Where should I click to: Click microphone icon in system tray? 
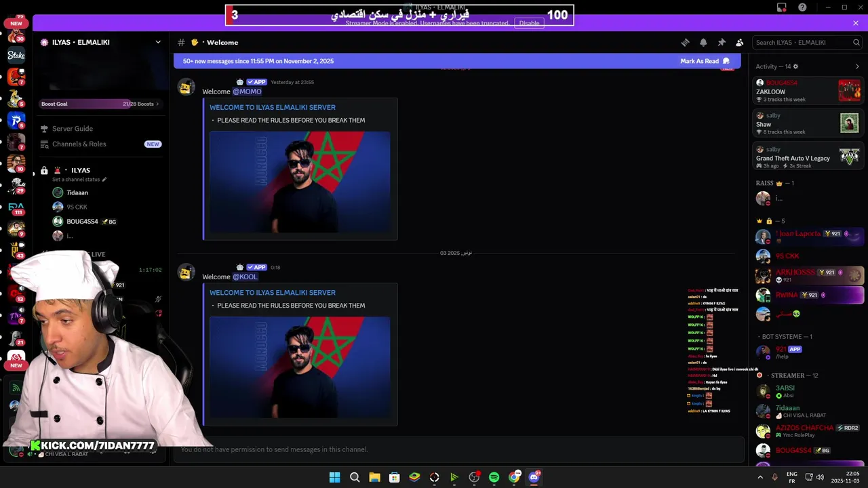click(x=774, y=477)
